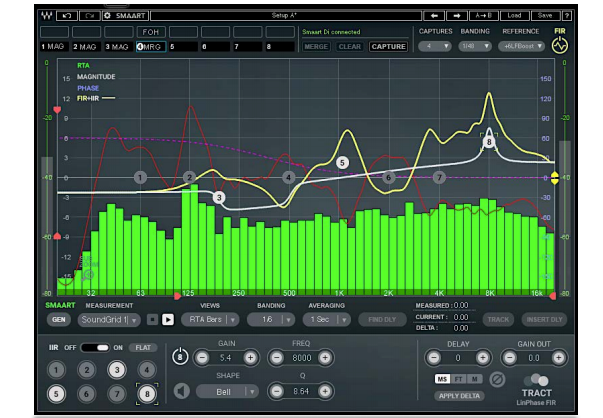
Task: Open the Captures count dropdown
Action: 435,46
